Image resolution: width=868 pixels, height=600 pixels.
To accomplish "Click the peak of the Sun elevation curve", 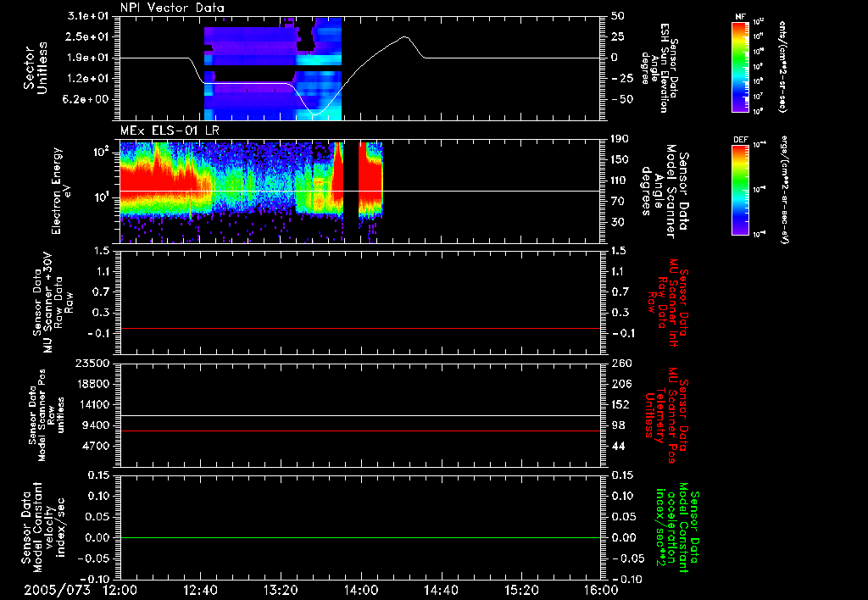I will coord(404,37).
